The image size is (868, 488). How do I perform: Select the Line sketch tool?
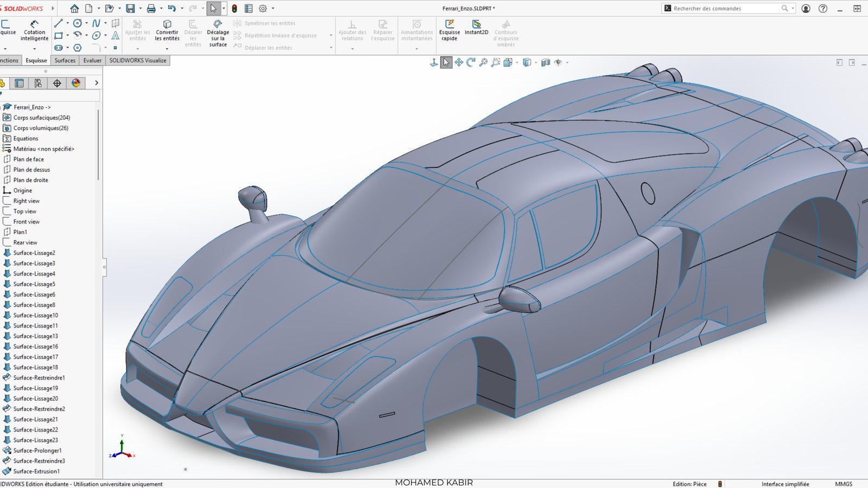tap(59, 23)
